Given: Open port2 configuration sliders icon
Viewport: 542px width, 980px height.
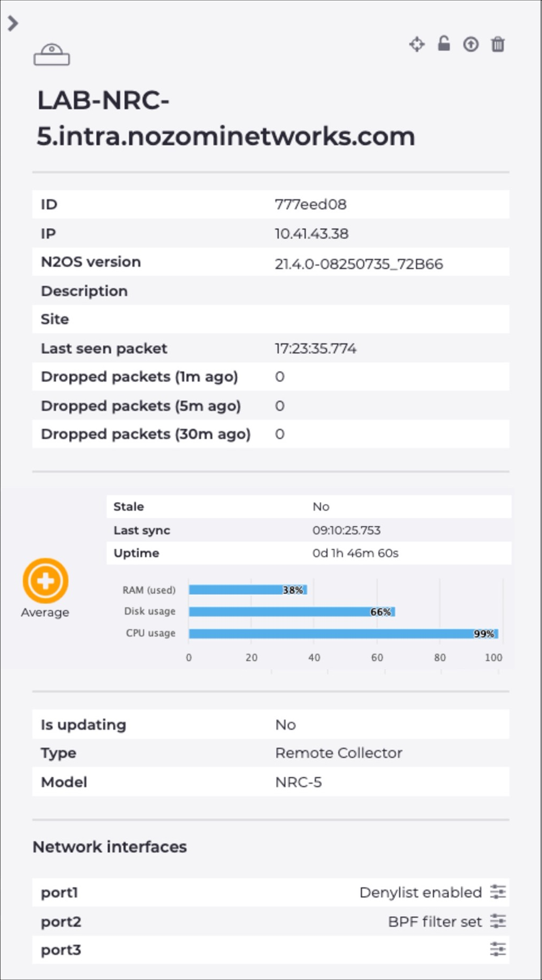Looking at the screenshot, I should [498, 921].
